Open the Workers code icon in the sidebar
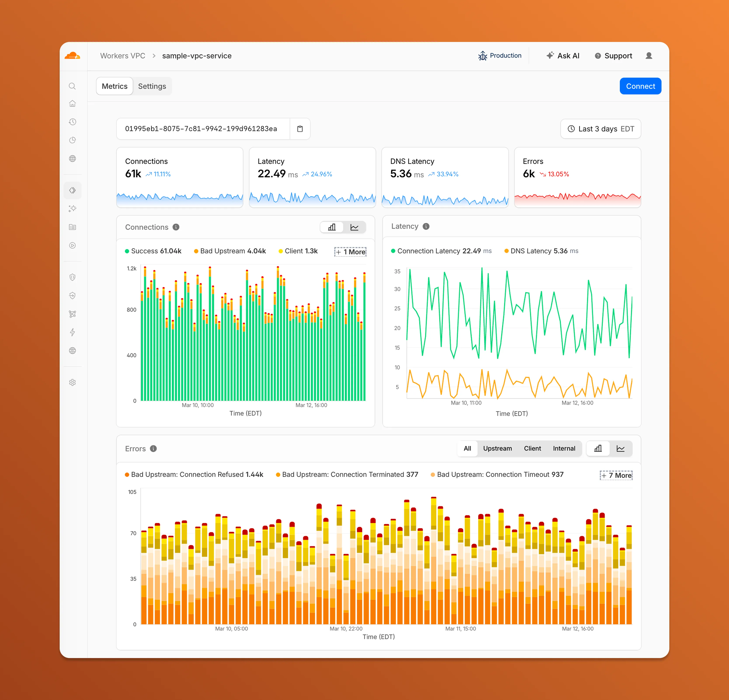The image size is (729, 700). coord(73,190)
